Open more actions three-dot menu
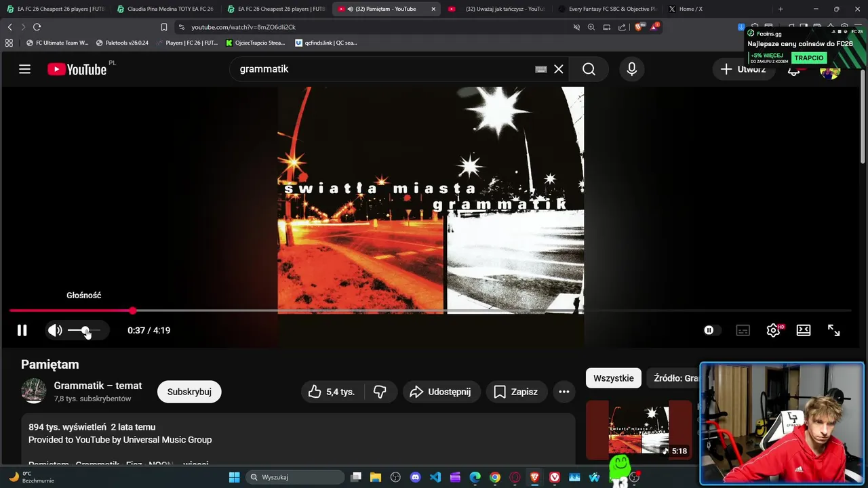The height and width of the screenshot is (488, 868). point(564,392)
